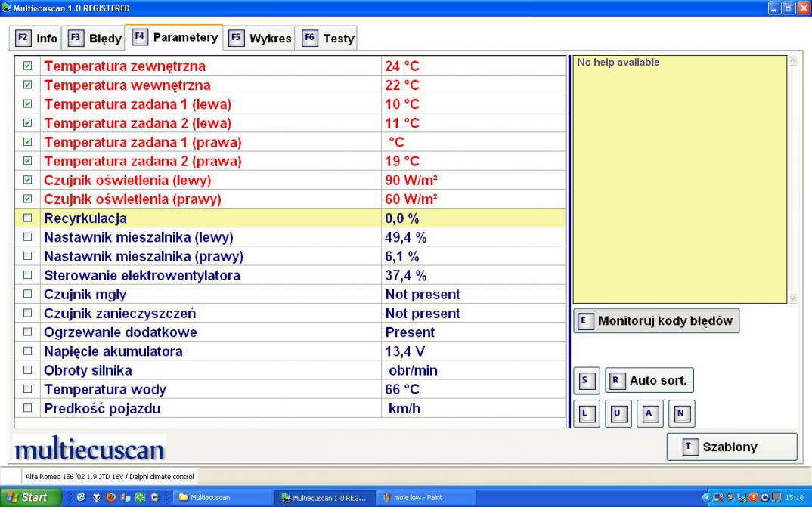Check the Obroty silnika checkbox

click(28, 370)
